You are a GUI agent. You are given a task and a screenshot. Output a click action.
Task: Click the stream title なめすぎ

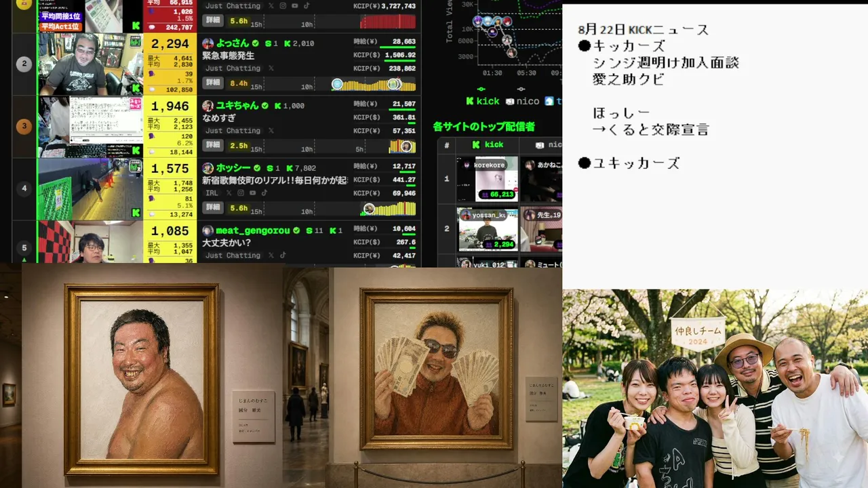point(220,118)
